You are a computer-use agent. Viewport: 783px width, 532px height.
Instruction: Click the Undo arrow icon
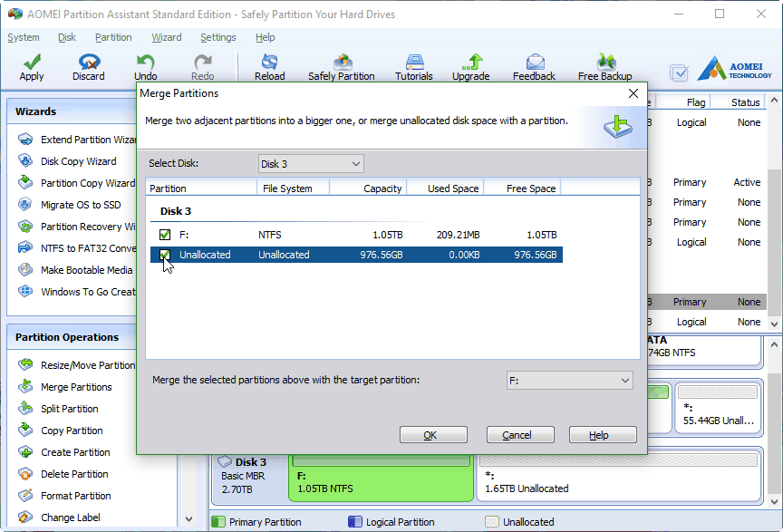tap(145, 62)
